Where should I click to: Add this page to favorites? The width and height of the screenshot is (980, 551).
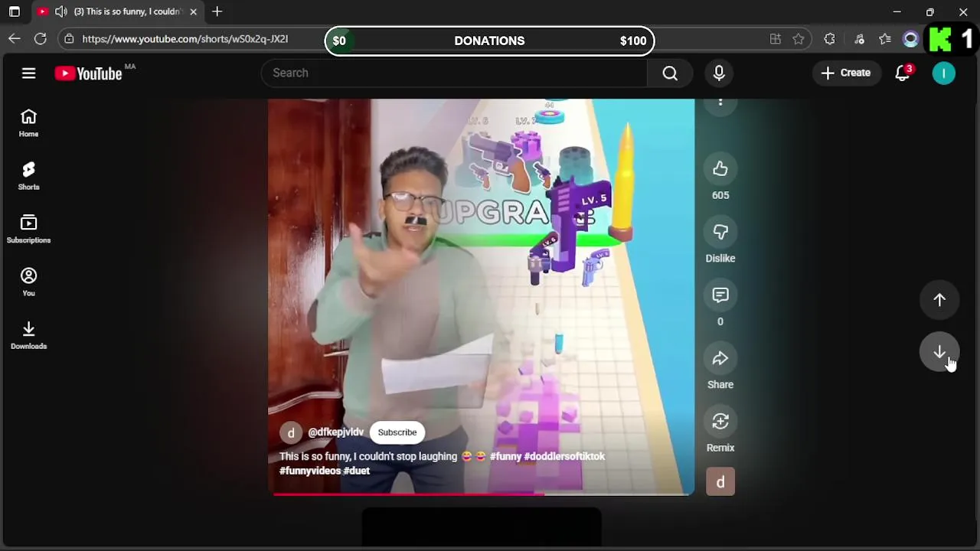pyautogui.click(x=799, y=39)
